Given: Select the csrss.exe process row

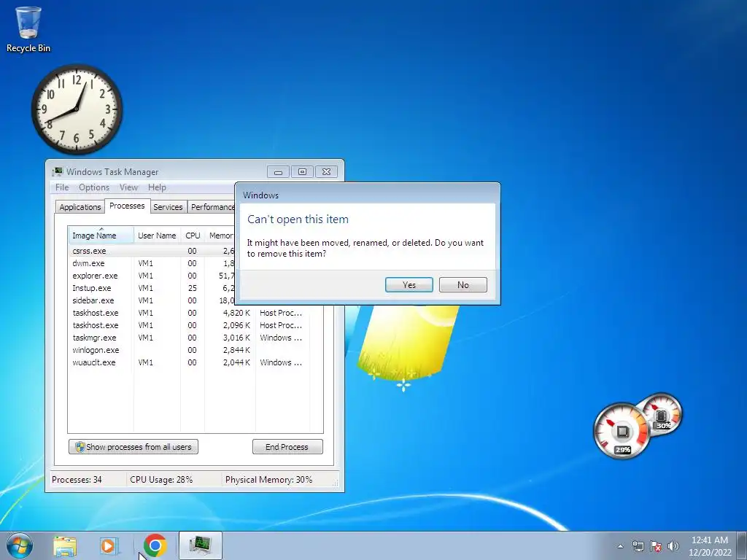Looking at the screenshot, I should [x=152, y=251].
